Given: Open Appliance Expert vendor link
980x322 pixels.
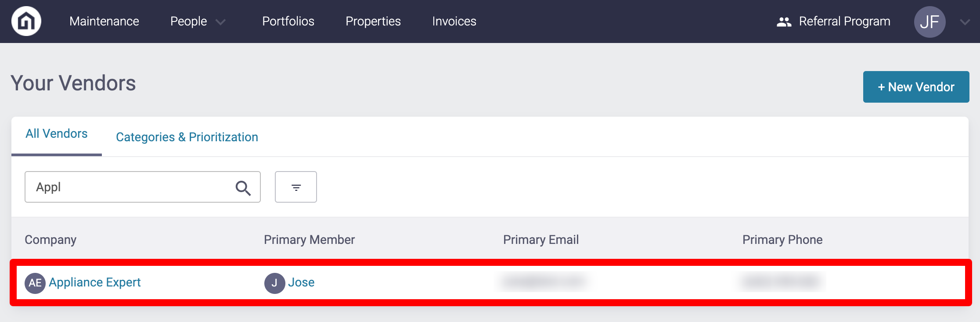Looking at the screenshot, I should tap(95, 282).
